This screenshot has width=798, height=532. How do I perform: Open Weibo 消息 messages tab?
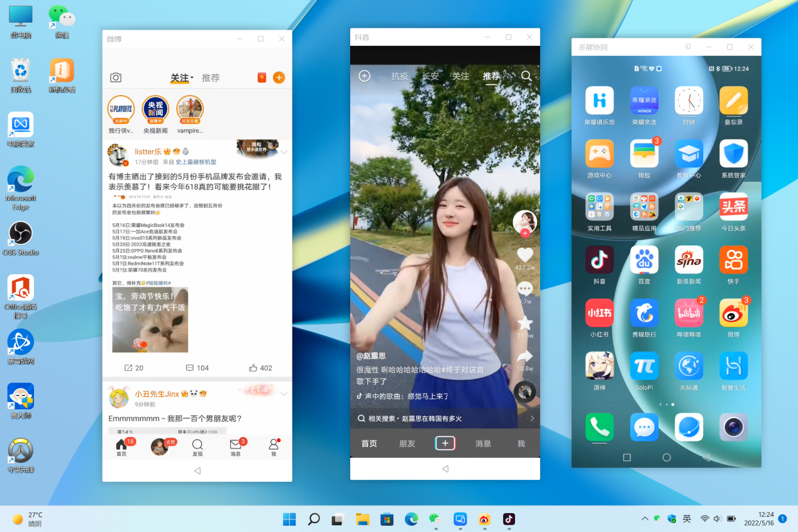(x=235, y=447)
